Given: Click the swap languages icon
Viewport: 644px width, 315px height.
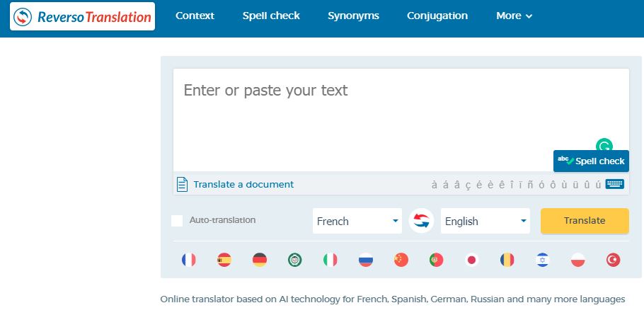Looking at the screenshot, I should click(x=421, y=221).
